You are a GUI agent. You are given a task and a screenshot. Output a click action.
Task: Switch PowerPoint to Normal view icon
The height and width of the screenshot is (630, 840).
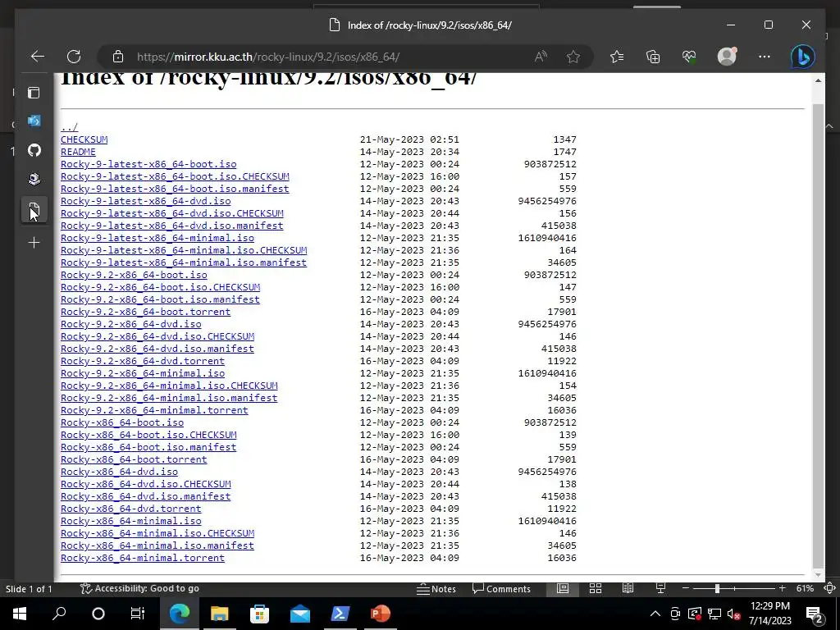(x=563, y=588)
